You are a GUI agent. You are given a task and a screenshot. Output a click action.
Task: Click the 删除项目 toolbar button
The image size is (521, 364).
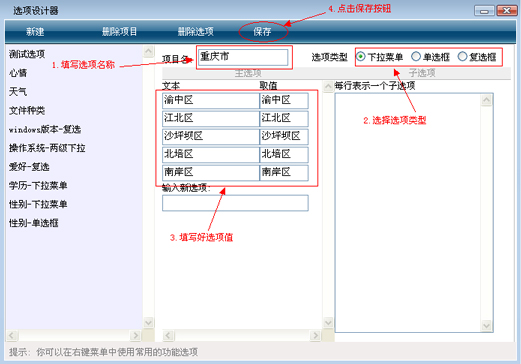tap(119, 32)
